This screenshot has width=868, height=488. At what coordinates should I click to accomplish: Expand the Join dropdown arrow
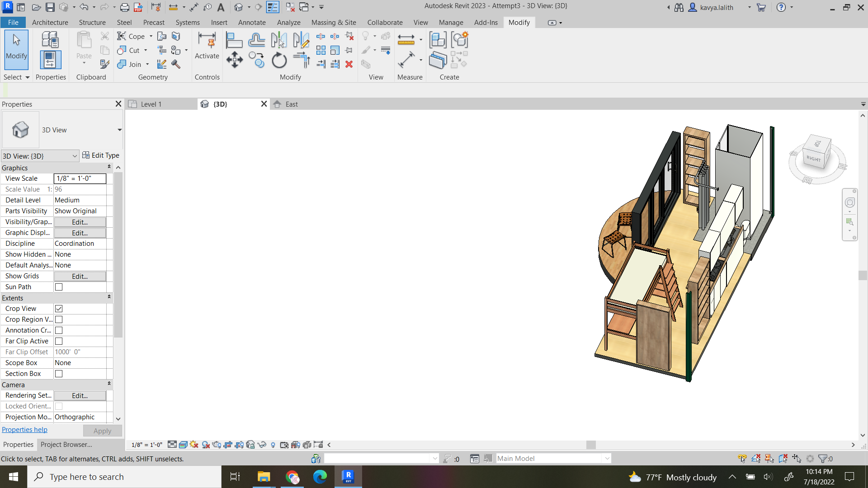(147, 64)
